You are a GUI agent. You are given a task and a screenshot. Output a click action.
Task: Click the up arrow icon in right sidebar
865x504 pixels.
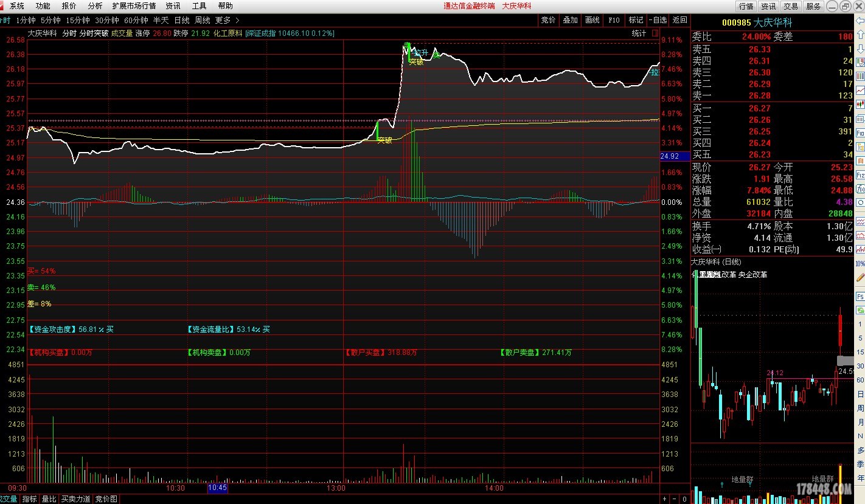pyautogui.click(x=860, y=34)
